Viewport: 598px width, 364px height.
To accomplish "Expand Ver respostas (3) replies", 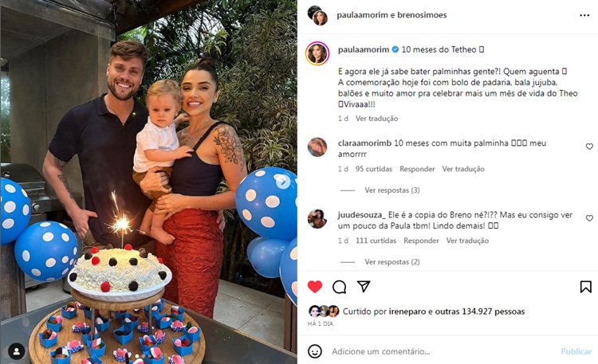I will tap(392, 190).
